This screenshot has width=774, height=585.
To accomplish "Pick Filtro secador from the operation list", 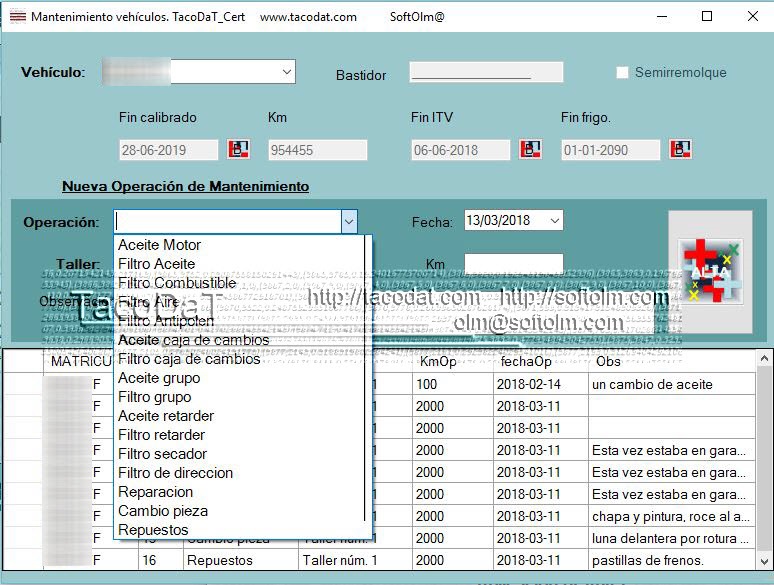I will pyautogui.click(x=163, y=454).
